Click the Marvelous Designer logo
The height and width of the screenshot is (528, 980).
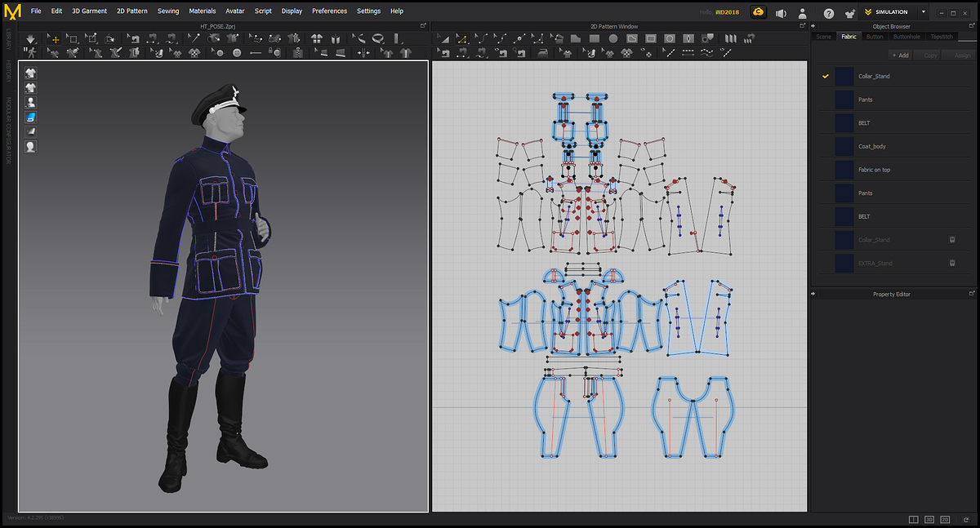coord(12,11)
